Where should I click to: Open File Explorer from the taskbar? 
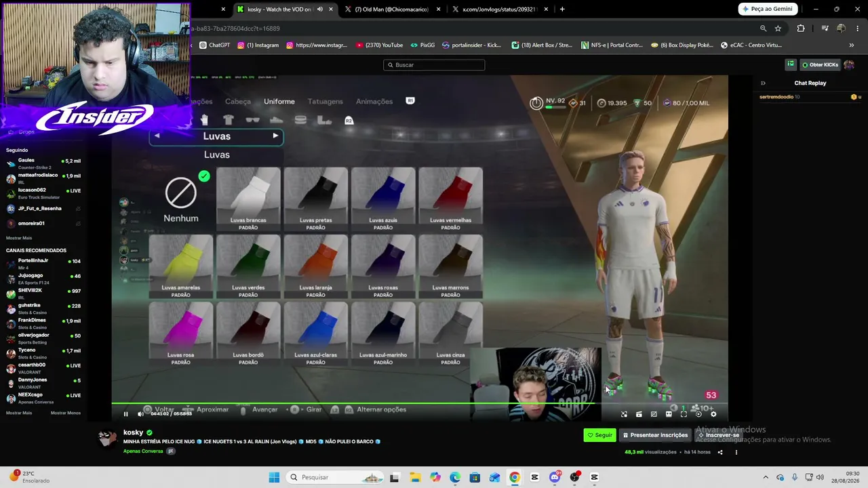point(414,477)
